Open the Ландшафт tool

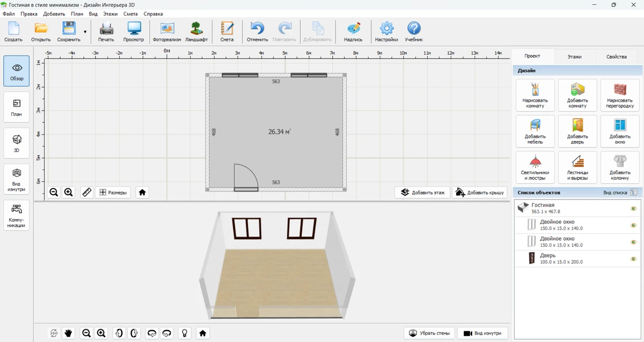pyautogui.click(x=196, y=32)
